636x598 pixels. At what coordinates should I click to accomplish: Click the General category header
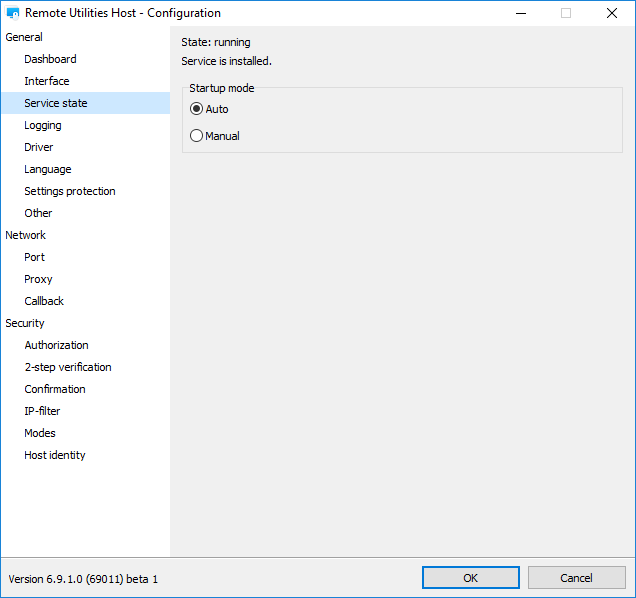(24, 37)
